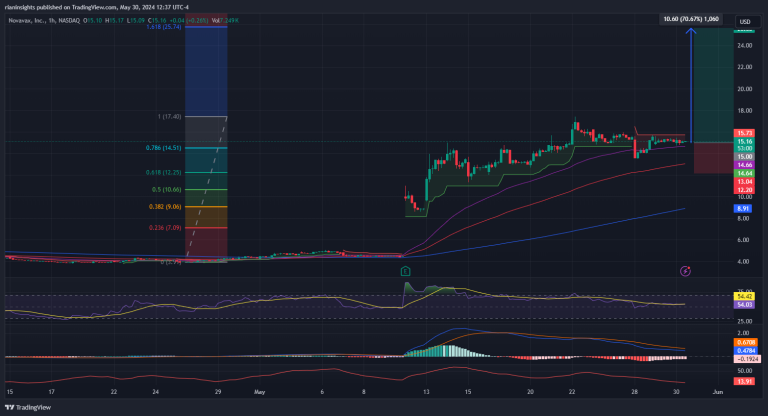Click the purple lightning bolt event icon
The height and width of the screenshot is (416, 768).
685,270
